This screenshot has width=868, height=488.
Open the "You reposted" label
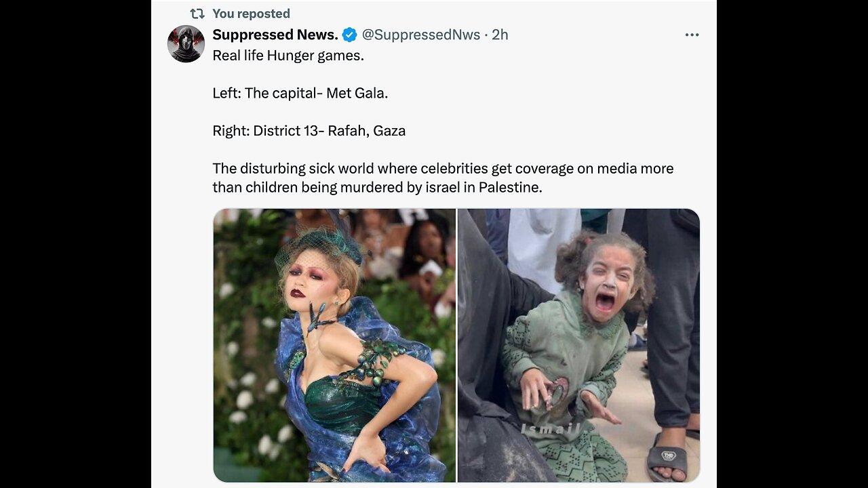click(251, 14)
